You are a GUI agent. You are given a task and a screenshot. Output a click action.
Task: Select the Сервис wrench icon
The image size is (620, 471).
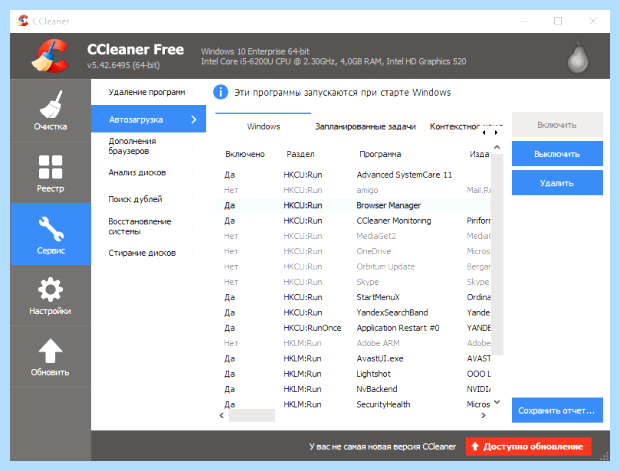click(51, 229)
